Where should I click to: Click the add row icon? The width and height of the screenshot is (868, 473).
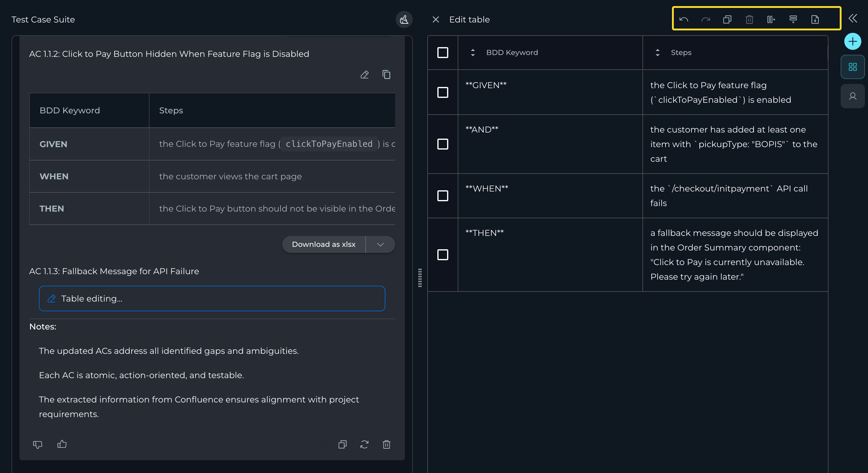click(793, 19)
